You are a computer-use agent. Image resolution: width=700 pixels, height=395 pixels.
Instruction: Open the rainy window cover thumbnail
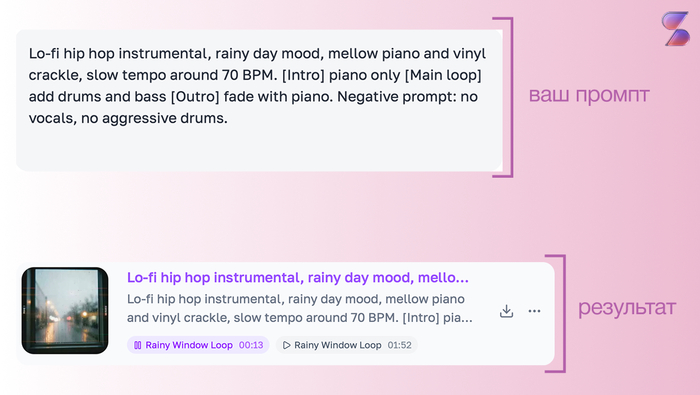[x=65, y=311]
